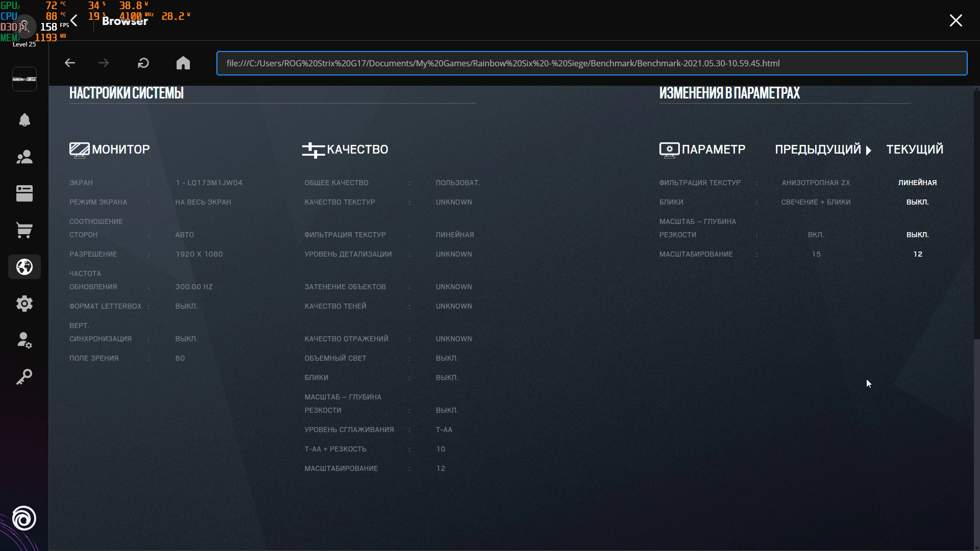The image size is (980, 551).
Task: Open the store shopping cart icon
Action: click(x=24, y=230)
